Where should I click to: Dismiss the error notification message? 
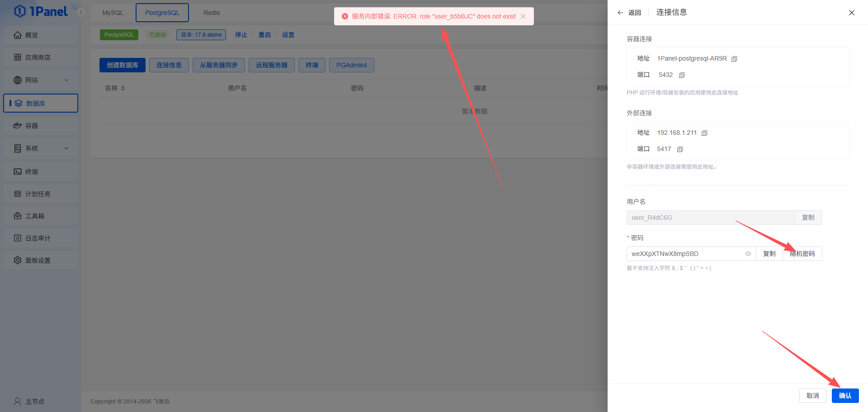click(x=523, y=16)
